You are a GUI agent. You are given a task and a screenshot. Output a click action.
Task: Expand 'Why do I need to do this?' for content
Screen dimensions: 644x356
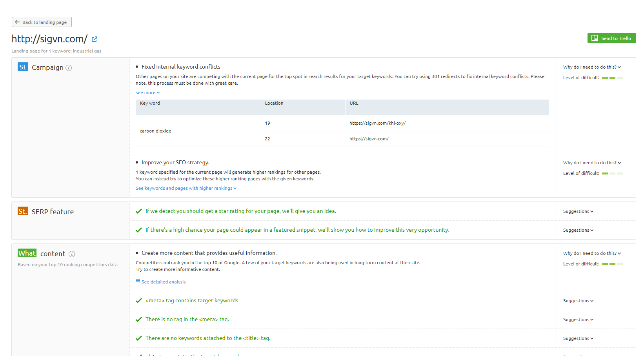click(592, 254)
